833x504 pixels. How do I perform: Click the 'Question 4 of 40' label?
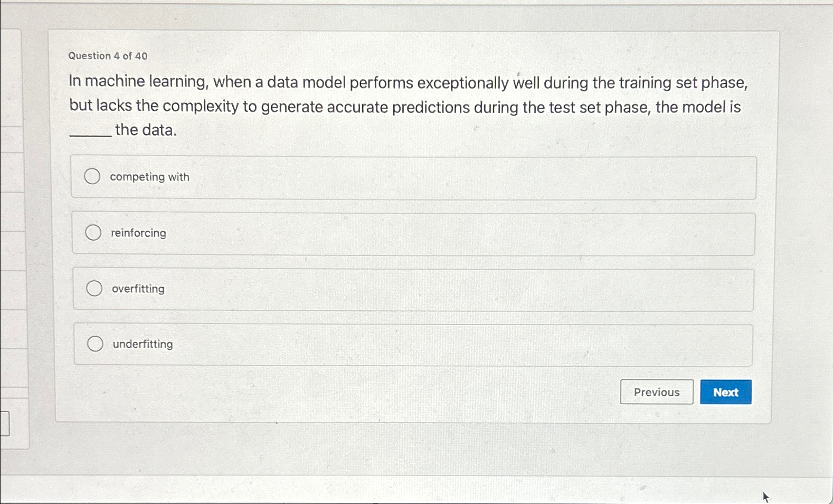[108, 56]
